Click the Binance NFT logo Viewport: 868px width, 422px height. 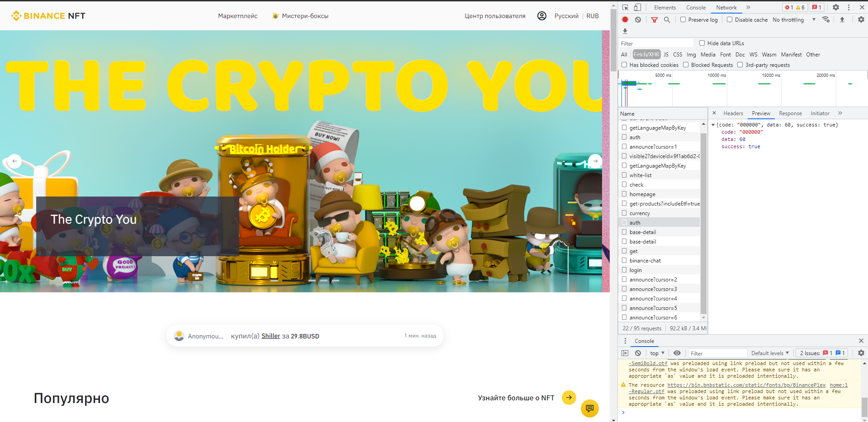[48, 16]
